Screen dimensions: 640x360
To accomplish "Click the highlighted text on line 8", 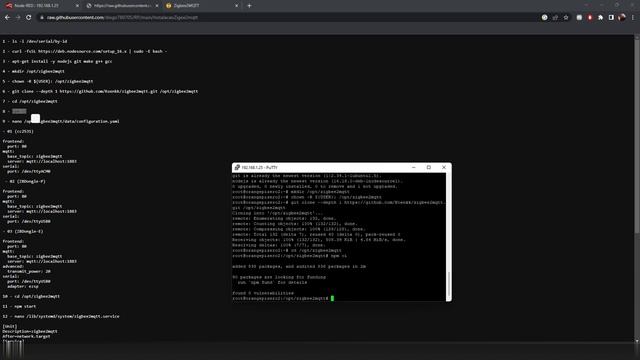I will pyautogui.click(x=19, y=111).
